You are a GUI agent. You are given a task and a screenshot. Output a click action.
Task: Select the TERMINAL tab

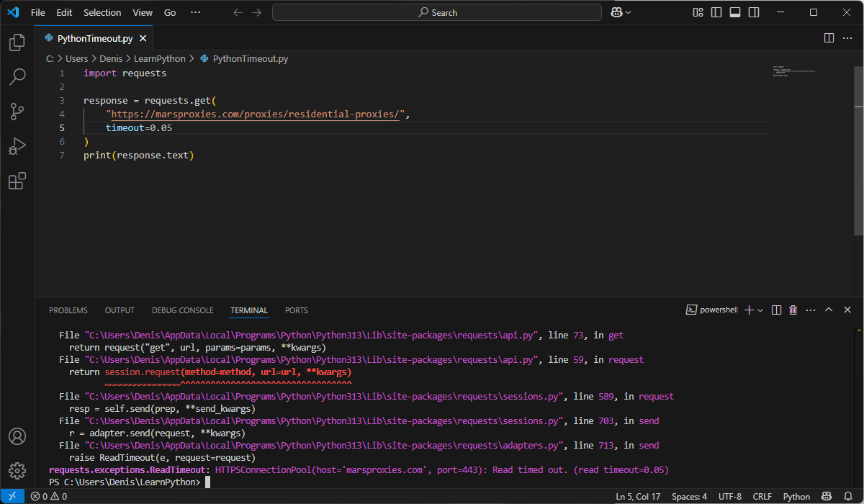[x=249, y=310]
